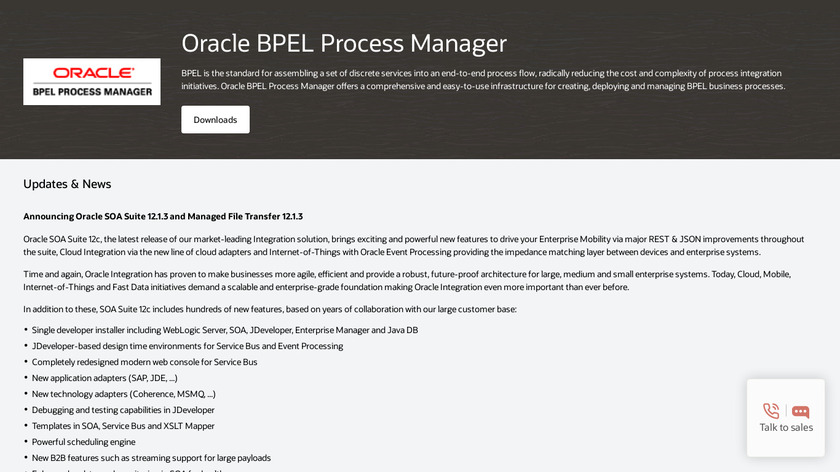The height and width of the screenshot is (472, 840).
Task: Click the BPEL description paragraph in header
Action: 483,79
